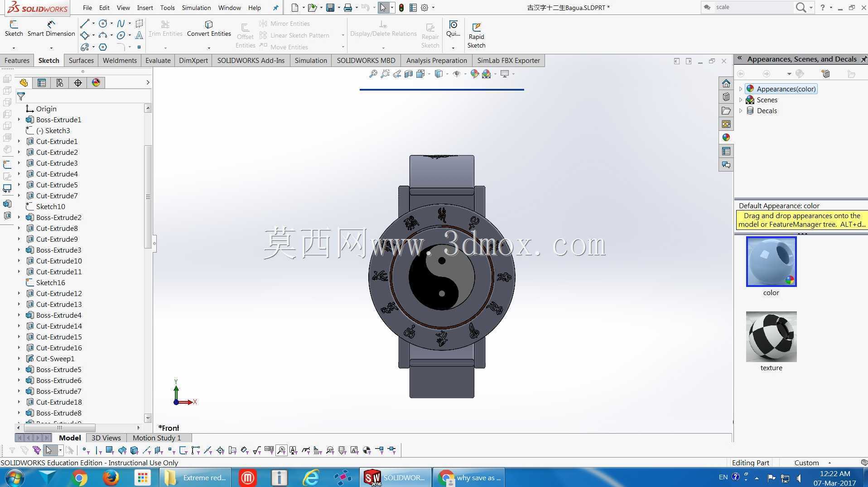868x487 pixels.
Task: Expand the Appearances(color) tree node
Action: [741, 89]
